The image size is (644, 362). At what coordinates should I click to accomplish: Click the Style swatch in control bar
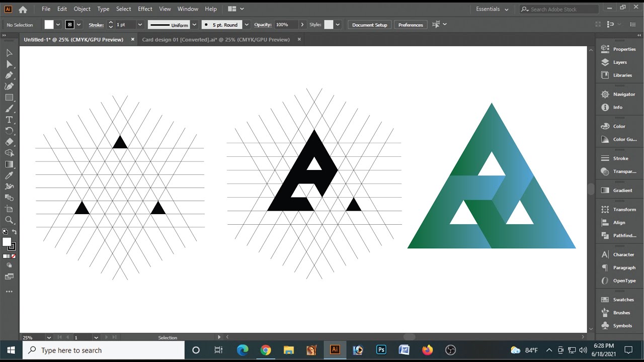pos(329,25)
